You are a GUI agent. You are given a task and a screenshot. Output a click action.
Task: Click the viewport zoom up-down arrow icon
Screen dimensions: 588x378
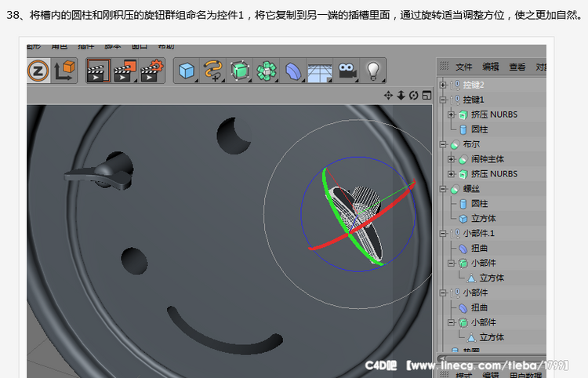401,95
